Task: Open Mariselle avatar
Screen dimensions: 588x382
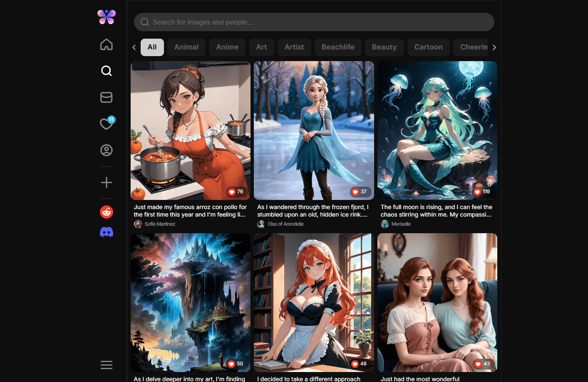Action: pos(385,224)
